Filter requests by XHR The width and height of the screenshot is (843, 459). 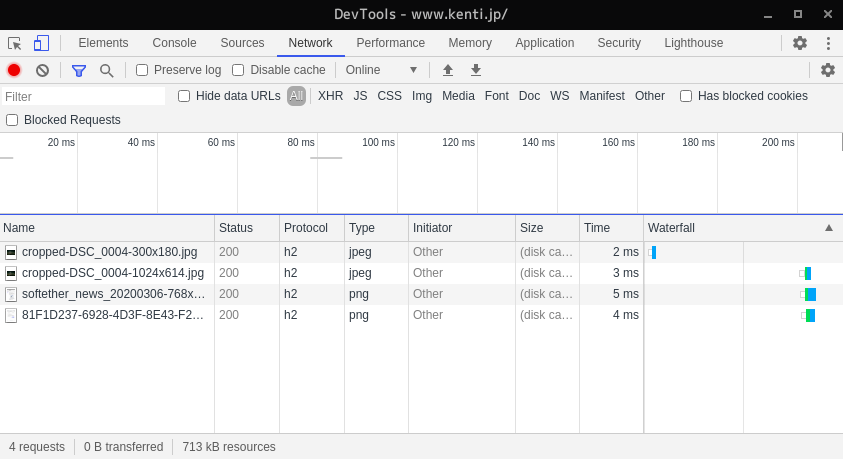click(330, 96)
